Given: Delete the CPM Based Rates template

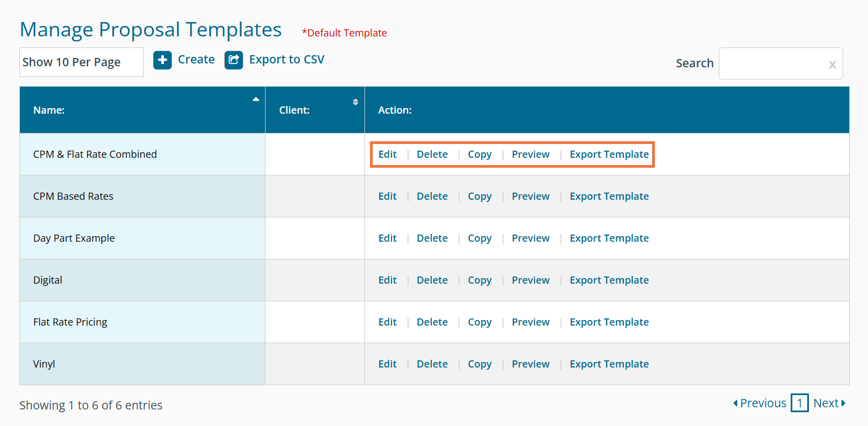Looking at the screenshot, I should tap(432, 196).
